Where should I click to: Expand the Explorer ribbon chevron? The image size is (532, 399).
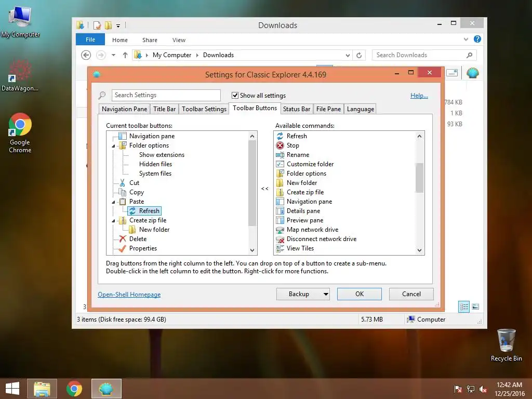[466, 39]
